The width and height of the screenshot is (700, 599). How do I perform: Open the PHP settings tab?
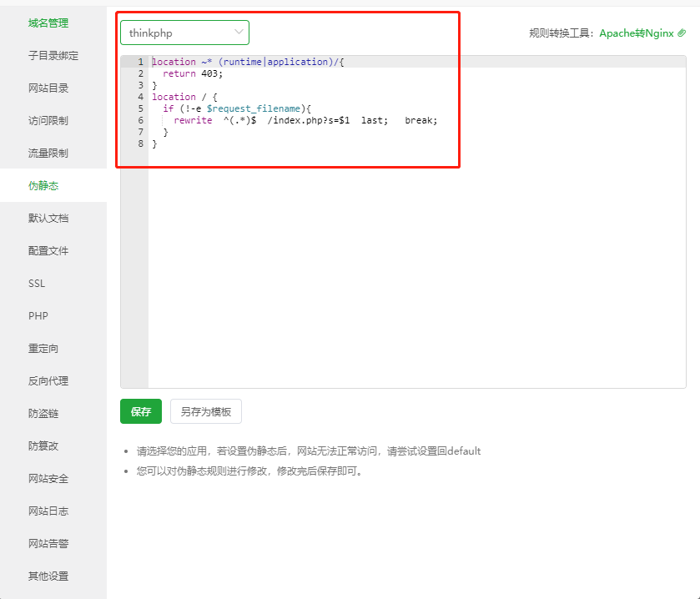point(38,316)
